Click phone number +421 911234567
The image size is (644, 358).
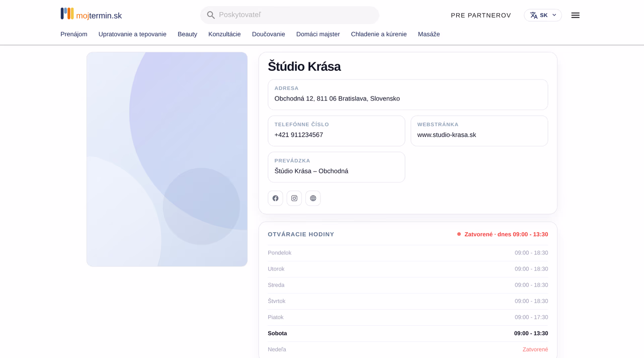click(x=299, y=135)
